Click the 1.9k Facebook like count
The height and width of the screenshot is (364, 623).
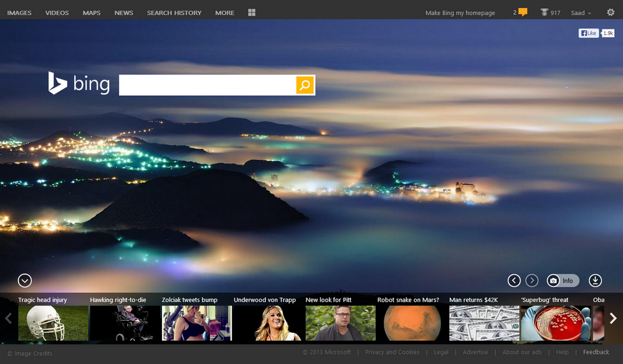[x=608, y=34]
